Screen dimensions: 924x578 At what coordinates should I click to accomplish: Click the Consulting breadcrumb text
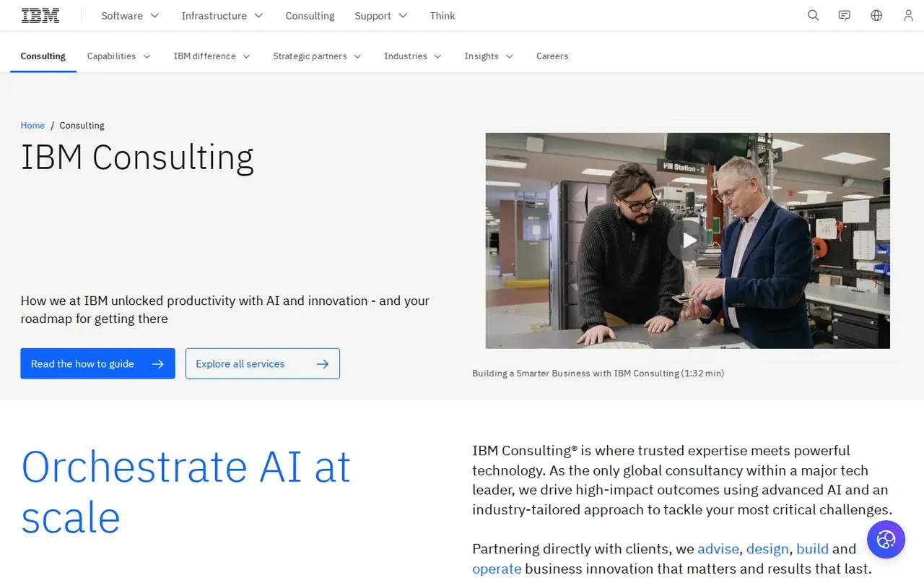[82, 125]
